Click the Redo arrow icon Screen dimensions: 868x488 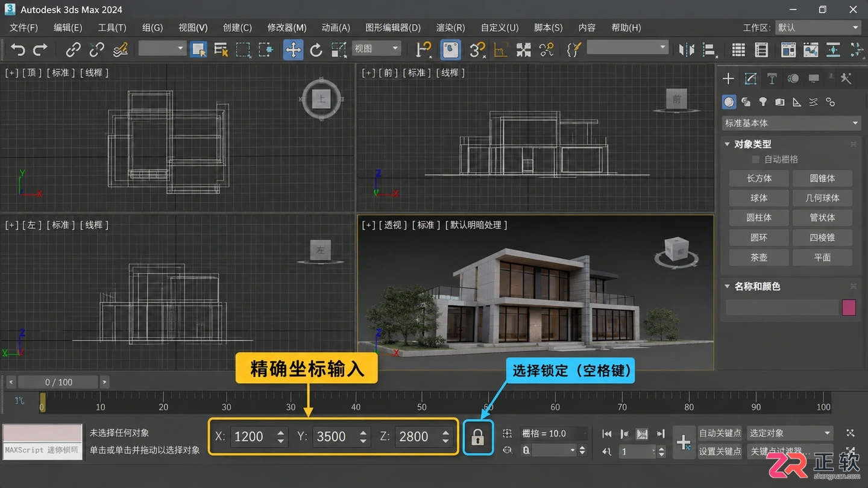tap(40, 49)
